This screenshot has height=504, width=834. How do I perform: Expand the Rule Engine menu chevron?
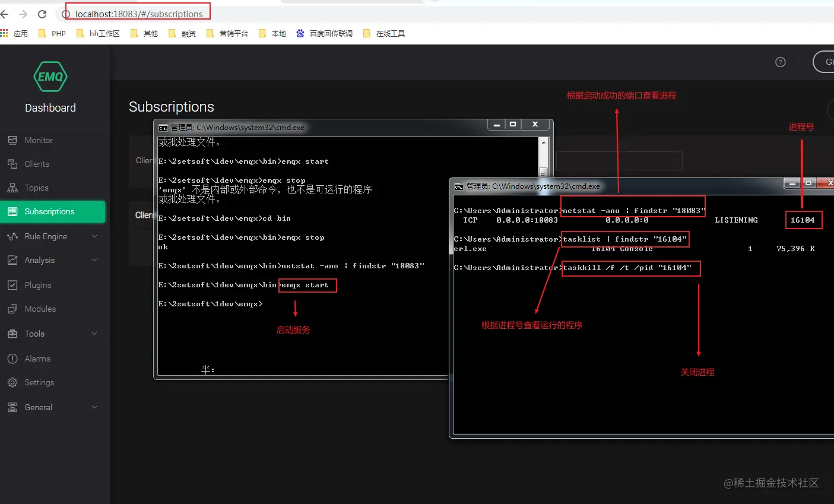click(x=94, y=236)
